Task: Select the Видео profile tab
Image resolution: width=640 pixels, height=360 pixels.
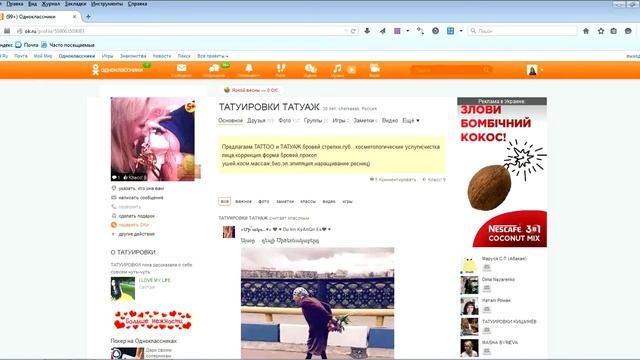Action: (x=390, y=120)
